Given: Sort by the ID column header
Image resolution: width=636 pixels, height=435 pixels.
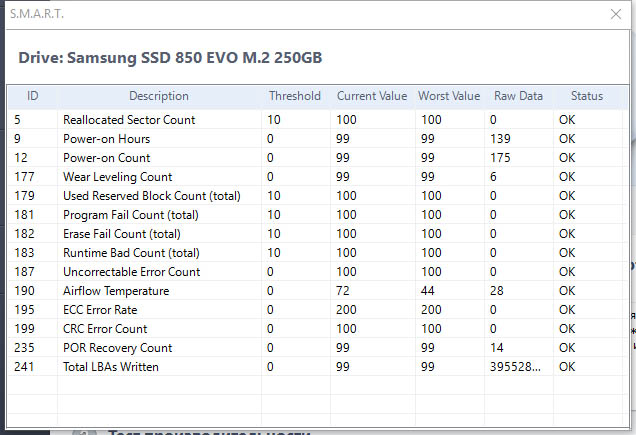Looking at the screenshot, I should pyautogui.click(x=32, y=96).
